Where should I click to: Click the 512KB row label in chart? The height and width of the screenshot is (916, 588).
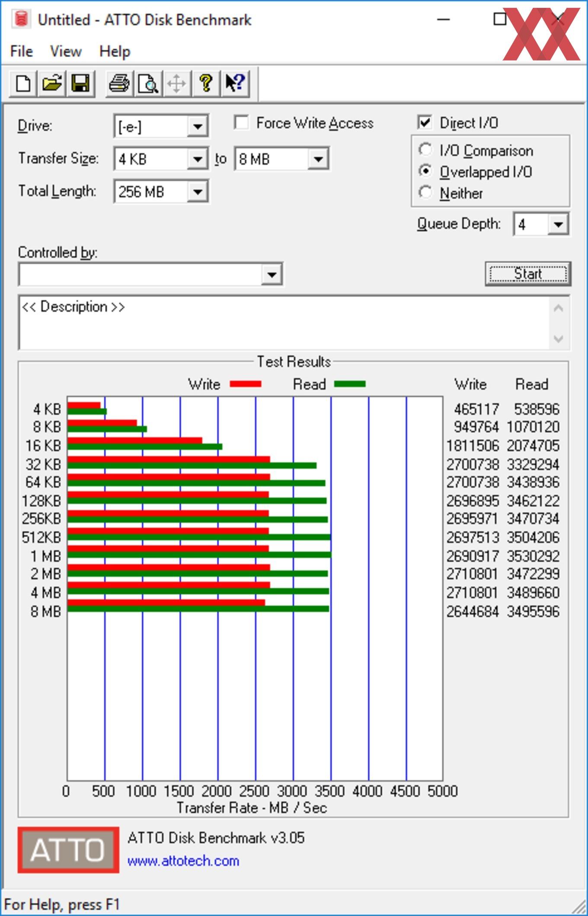[x=42, y=537]
